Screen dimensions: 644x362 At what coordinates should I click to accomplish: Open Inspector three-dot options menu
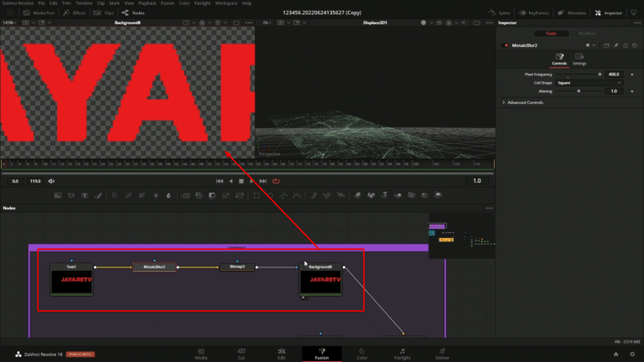point(637,23)
